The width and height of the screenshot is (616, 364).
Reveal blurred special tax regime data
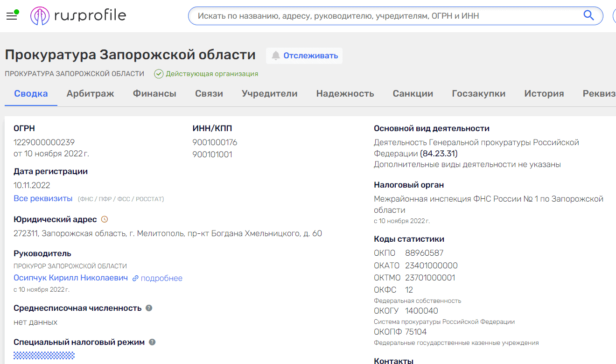pyautogui.click(x=44, y=355)
